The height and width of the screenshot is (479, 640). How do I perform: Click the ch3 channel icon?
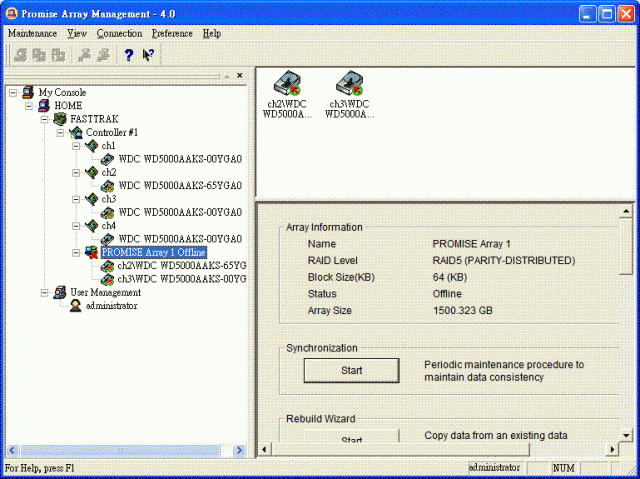pos(91,199)
